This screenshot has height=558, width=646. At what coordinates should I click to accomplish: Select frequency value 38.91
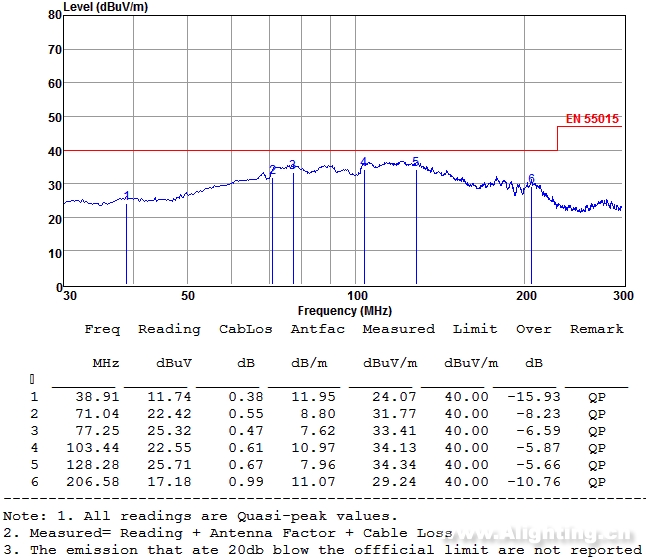click(97, 397)
